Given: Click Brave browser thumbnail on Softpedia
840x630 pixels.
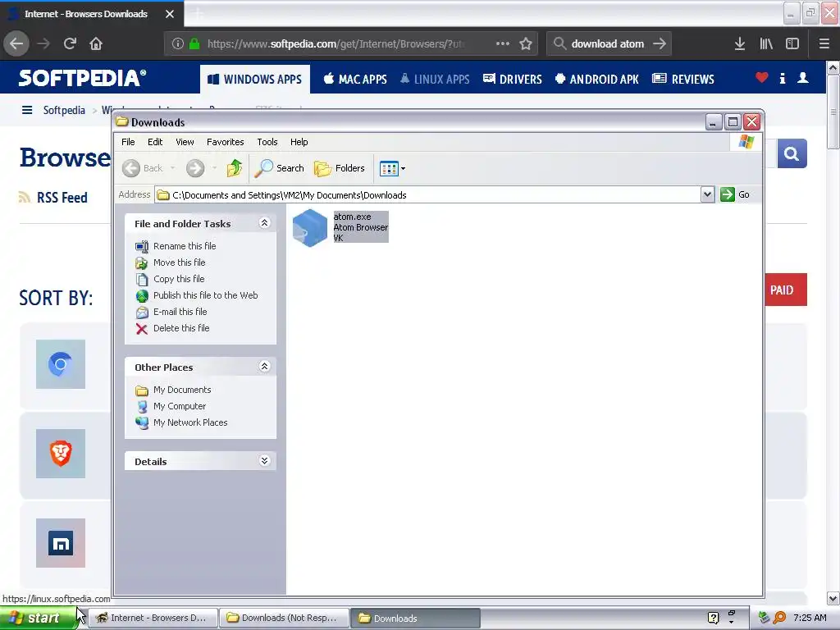Looking at the screenshot, I should point(61,454).
